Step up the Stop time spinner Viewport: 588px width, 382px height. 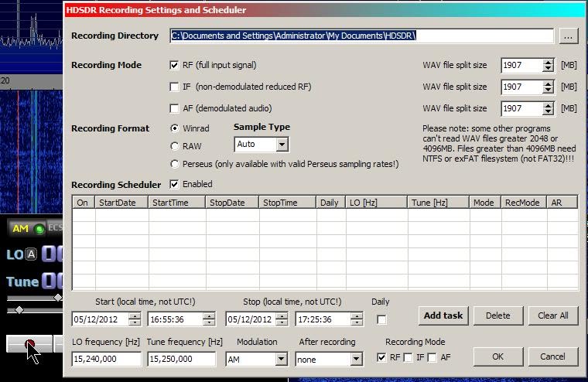point(357,316)
